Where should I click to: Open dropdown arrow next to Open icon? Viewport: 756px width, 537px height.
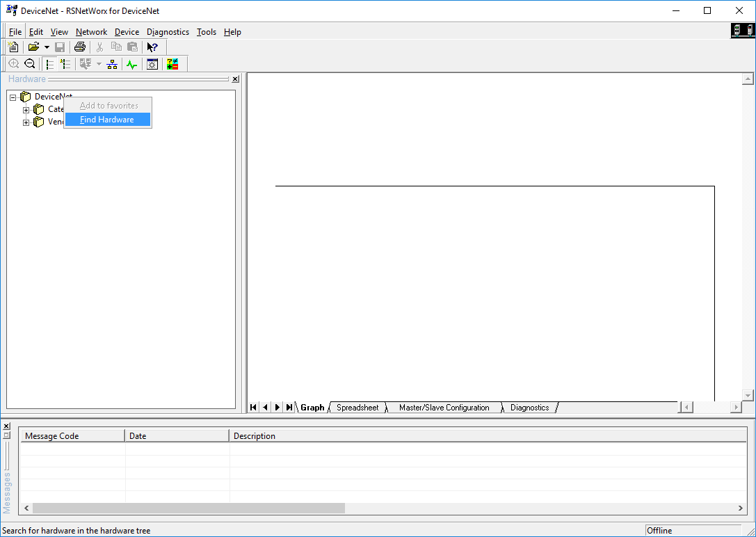coord(47,47)
